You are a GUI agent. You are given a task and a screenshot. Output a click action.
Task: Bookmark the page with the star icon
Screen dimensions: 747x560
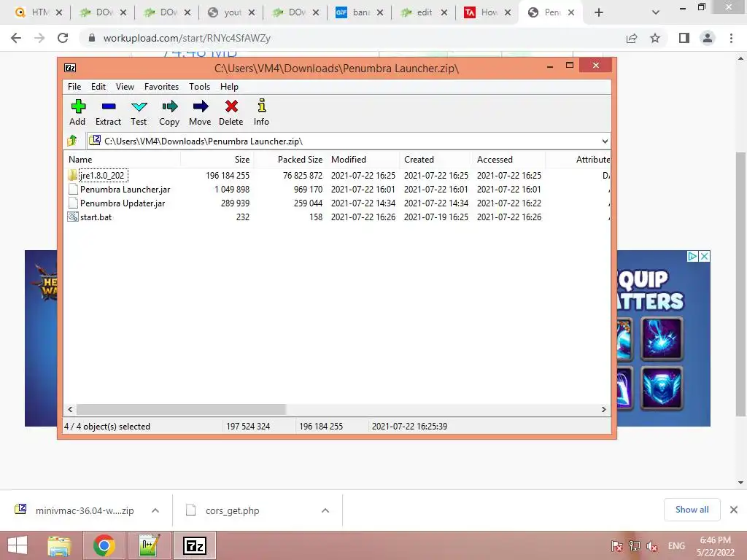coord(655,38)
